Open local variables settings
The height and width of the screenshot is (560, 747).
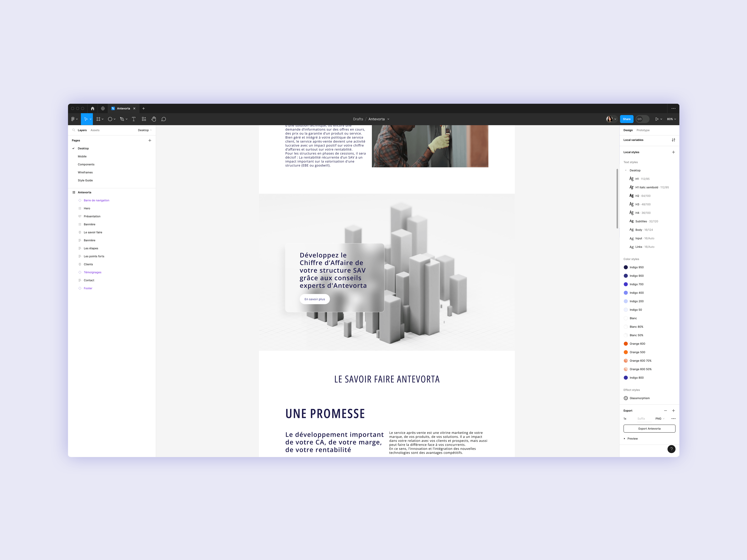[673, 140]
